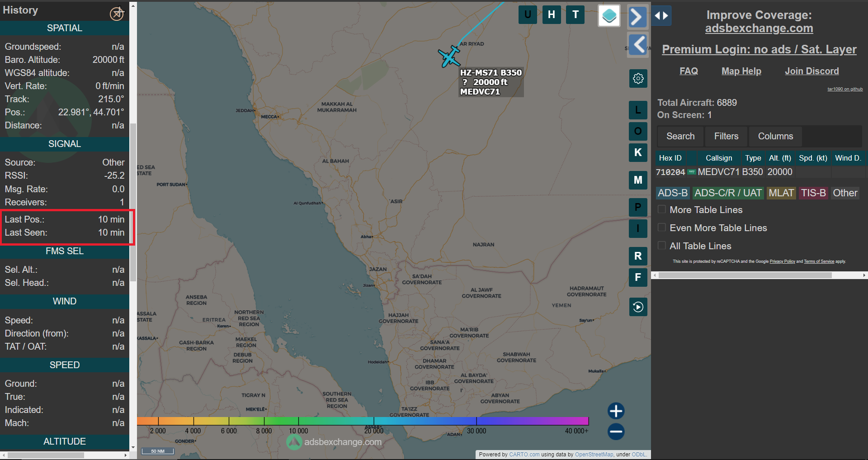Sort table by Alt. (ft) column
The height and width of the screenshot is (460, 868).
[780, 158]
